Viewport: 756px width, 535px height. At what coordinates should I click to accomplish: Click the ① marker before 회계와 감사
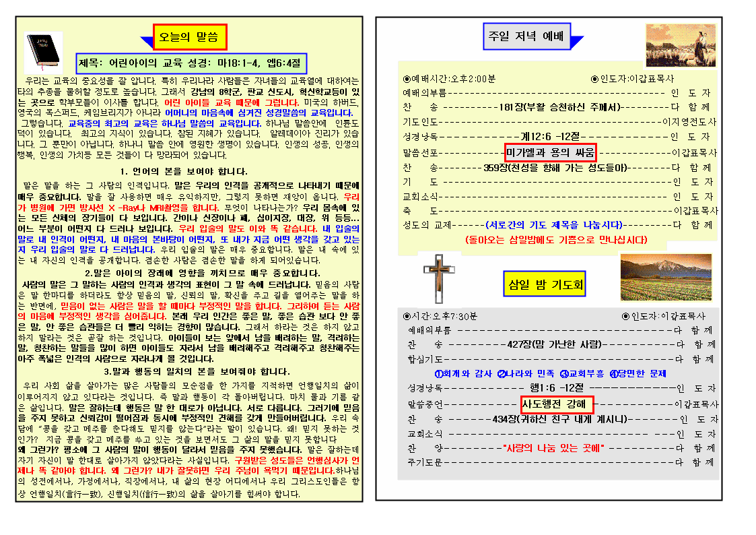pos(438,373)
